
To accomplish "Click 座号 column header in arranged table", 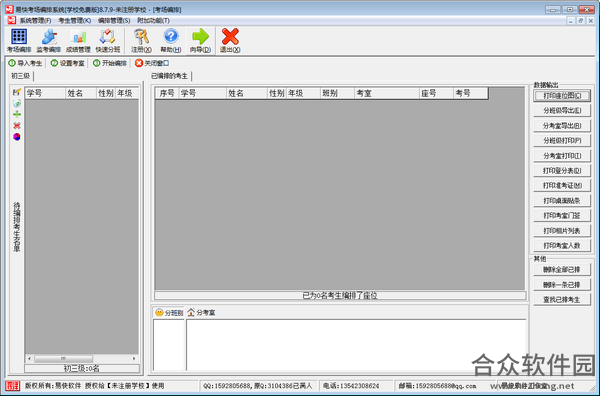I will 436,93.
